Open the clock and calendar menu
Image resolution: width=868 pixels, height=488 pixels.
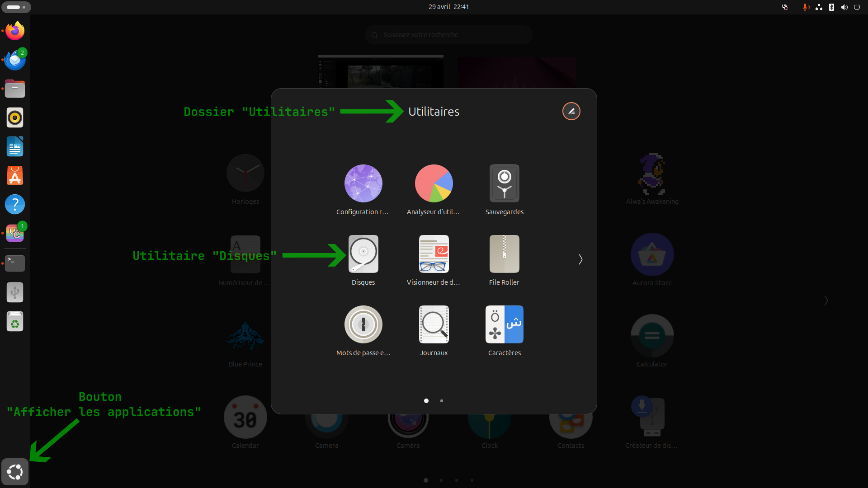click(448, 7)
